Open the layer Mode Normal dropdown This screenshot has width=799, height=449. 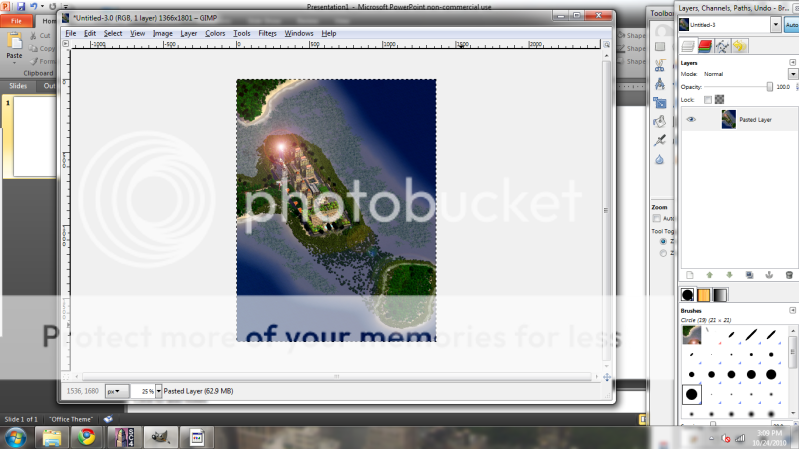793,74
